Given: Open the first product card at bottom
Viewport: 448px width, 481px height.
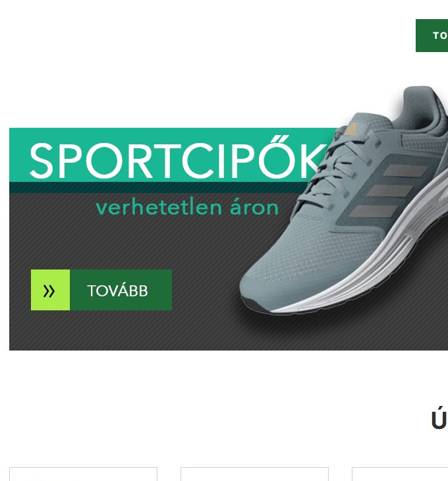Looking at the screenshot, I should [83, 474].
